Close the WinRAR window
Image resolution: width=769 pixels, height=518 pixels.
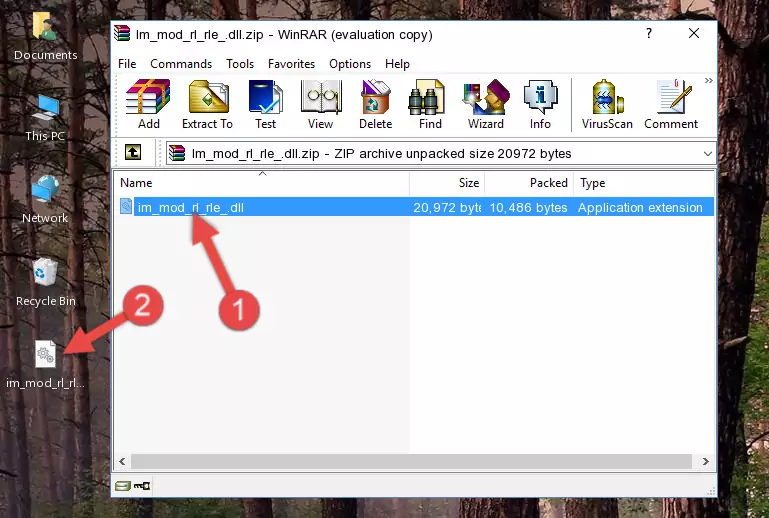click(693, 33)
